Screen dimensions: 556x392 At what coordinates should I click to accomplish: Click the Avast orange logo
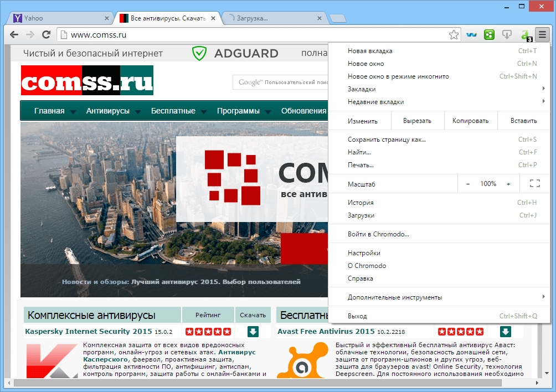303,360
